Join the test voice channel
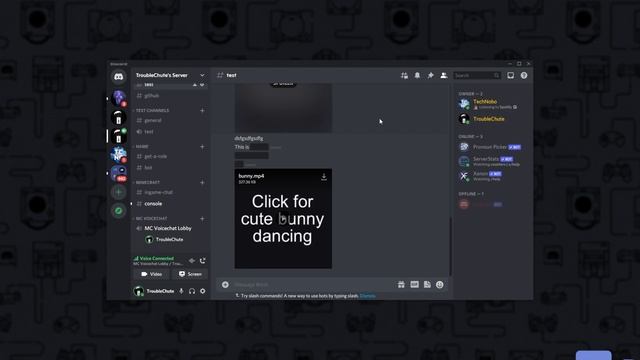Viewport: 640px width, 360px height. click(170, 131)
